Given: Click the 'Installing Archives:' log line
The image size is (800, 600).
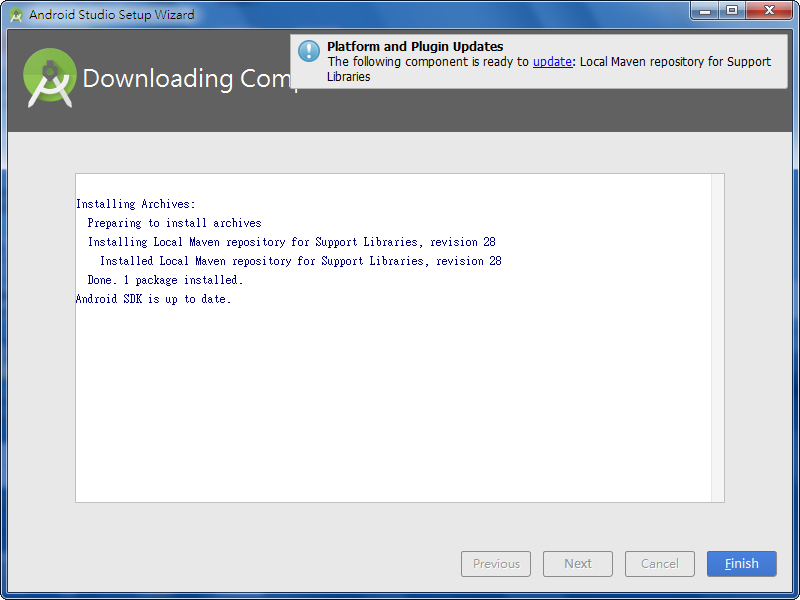Looking at the screenshot, I should [135, 204].
